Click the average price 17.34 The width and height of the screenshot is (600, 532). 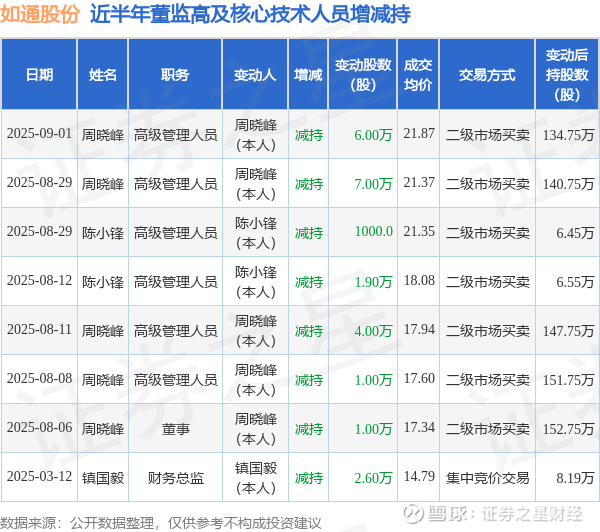(419, 428)
